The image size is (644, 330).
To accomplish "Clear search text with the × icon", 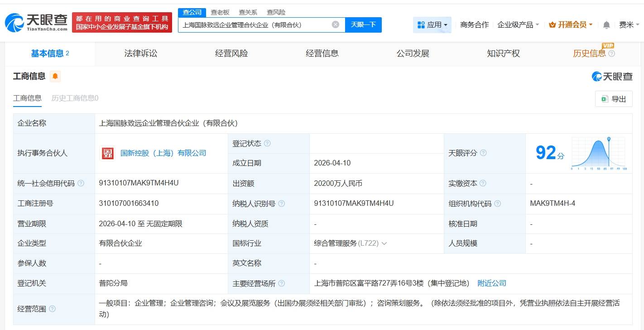I will 334,25.
